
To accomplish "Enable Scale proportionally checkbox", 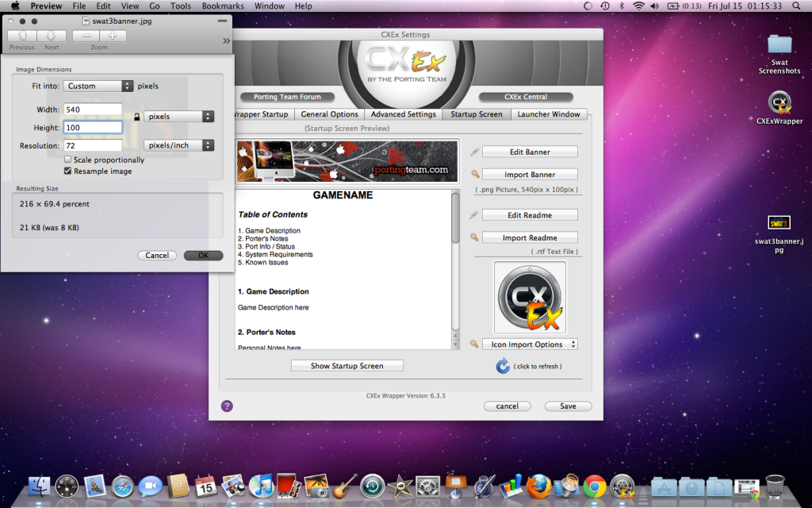I will coord(68,160).
